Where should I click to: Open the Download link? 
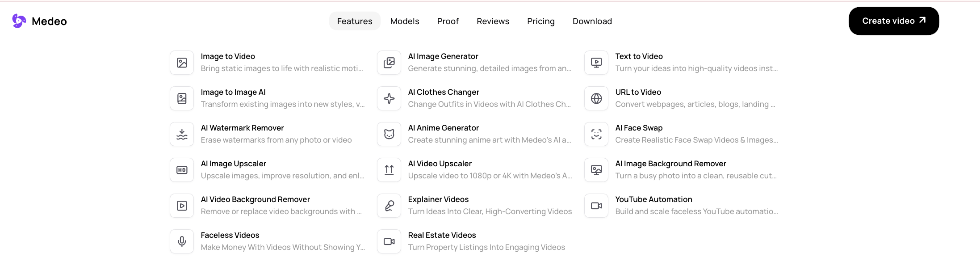[592, 21]
